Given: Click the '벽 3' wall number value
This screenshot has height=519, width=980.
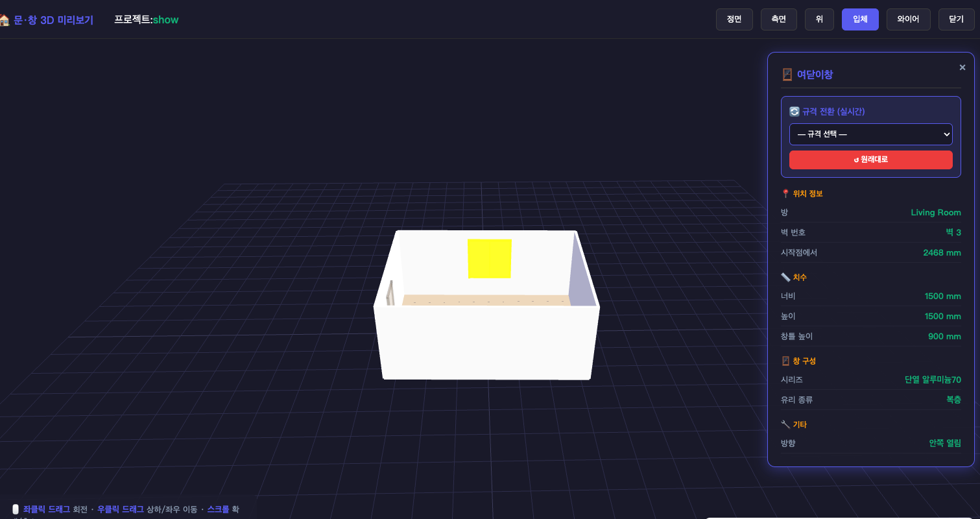Looking at the screenshot, I should pos(953,232).
